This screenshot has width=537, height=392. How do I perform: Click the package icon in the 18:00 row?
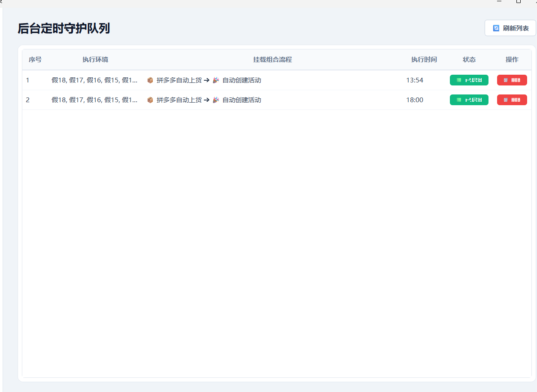click(x=150, y=100)
